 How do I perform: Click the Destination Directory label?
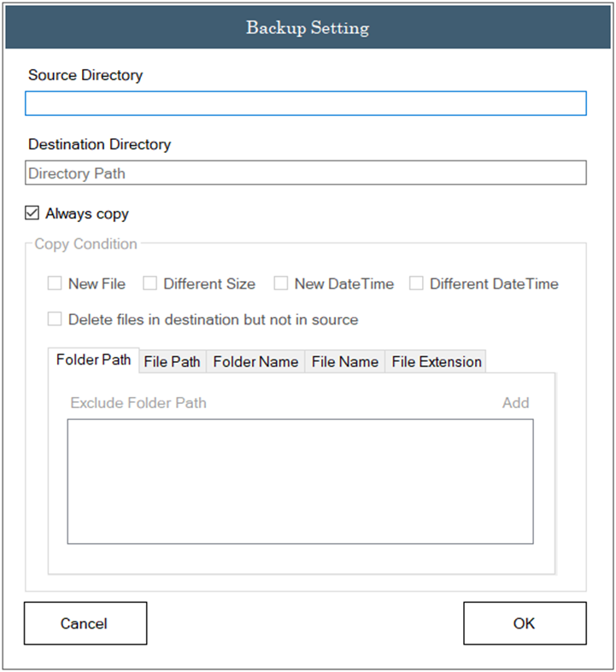(x=99, y=144)
